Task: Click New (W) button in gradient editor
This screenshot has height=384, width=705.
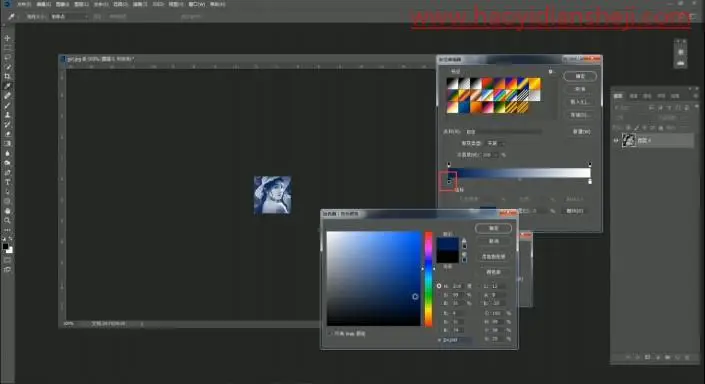Action: 580,131
